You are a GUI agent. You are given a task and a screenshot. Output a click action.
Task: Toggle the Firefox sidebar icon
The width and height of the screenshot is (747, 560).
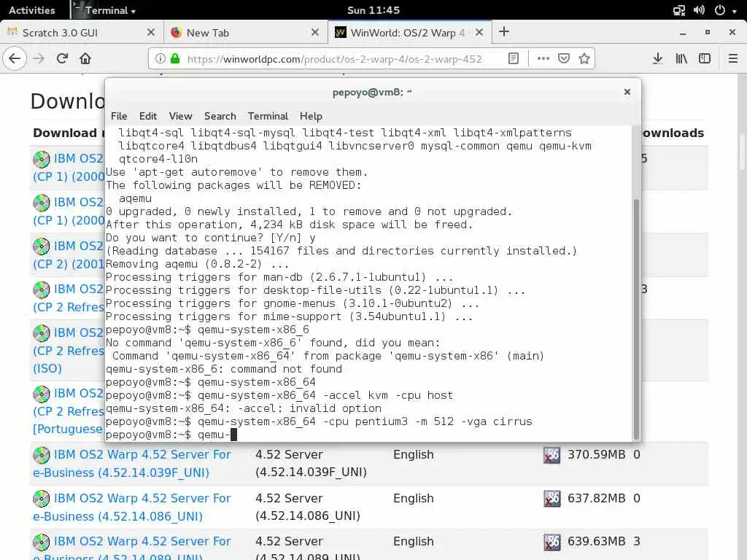705,58
